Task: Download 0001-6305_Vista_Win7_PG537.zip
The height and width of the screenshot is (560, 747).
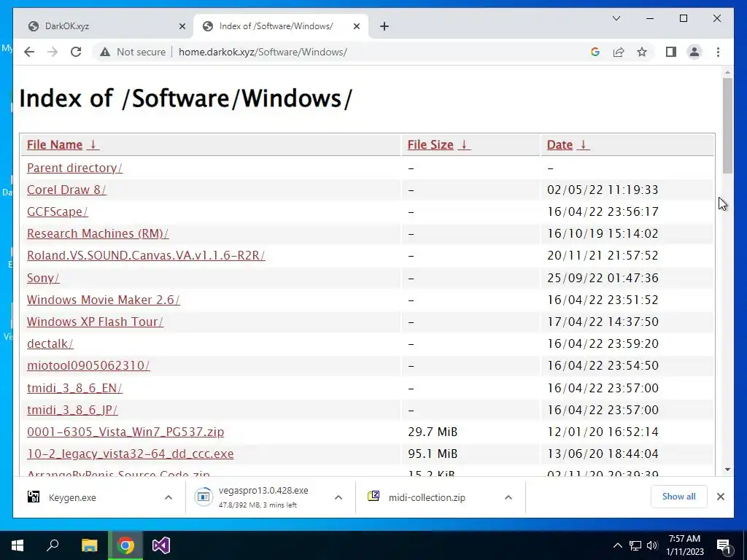Action: 125,432
